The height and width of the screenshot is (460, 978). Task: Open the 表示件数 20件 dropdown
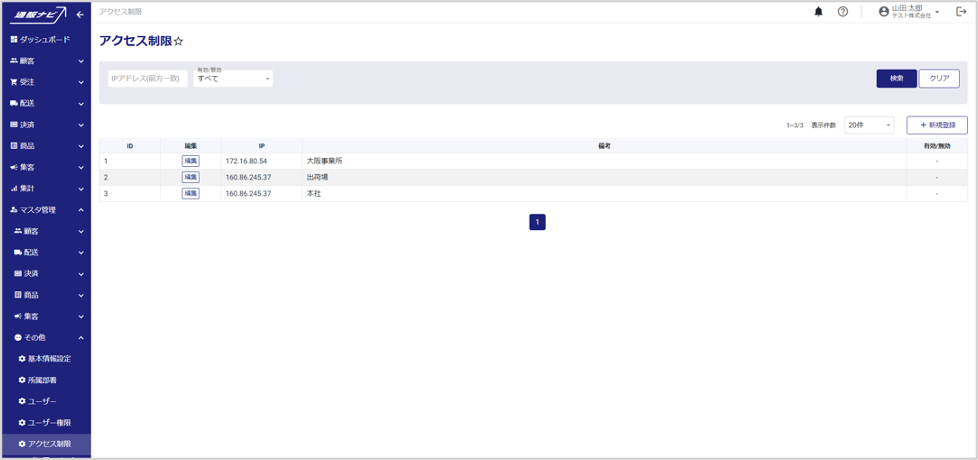tap(869, 125)
